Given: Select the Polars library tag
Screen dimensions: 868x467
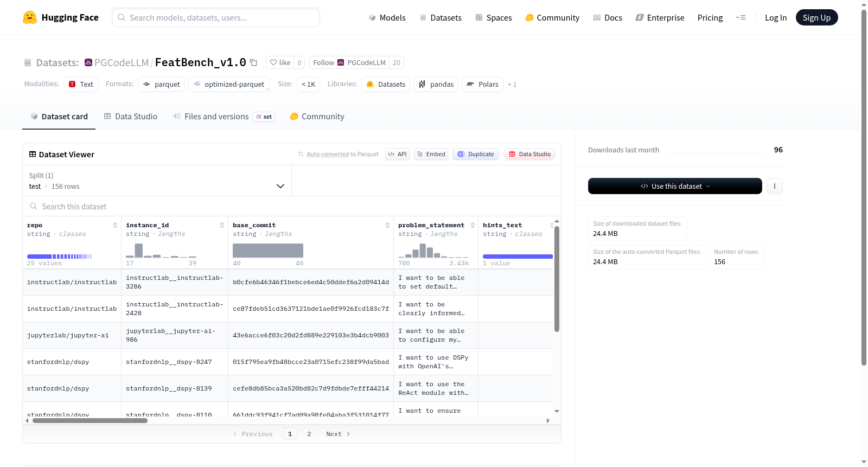Looking at the screenshot, I should [x=482, y=84].
